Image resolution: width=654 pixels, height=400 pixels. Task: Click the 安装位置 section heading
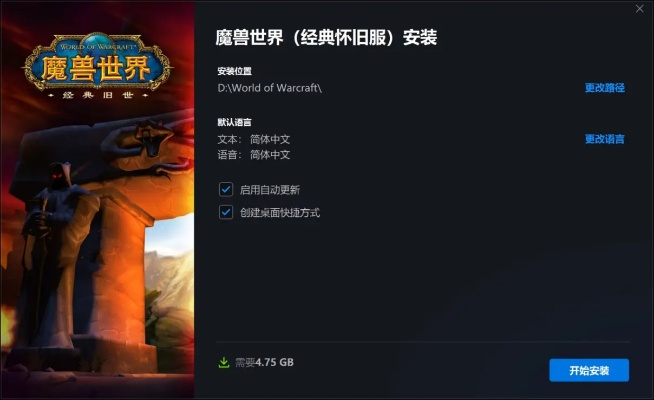234,71
